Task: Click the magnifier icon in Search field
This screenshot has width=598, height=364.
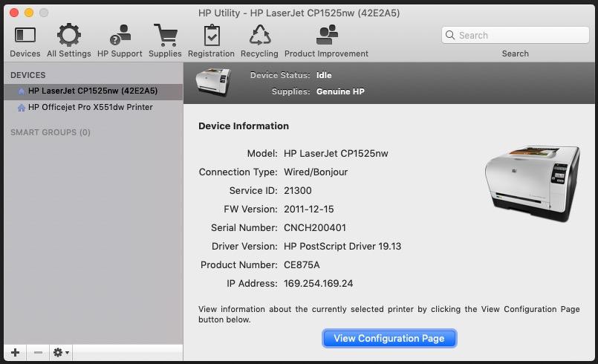Action: point(450,35)
